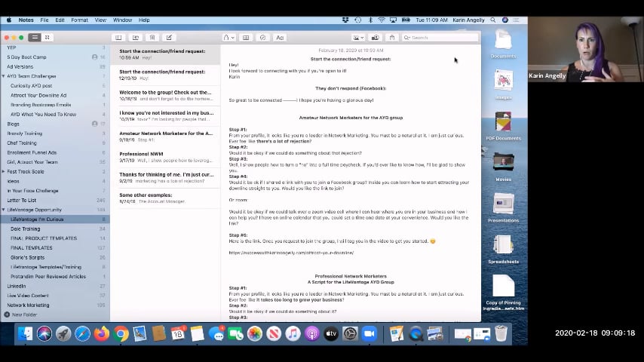Collapse the LifeVantage Opportunity folder
The height and width of the screenshot is (362, 644).
(3, 210)
